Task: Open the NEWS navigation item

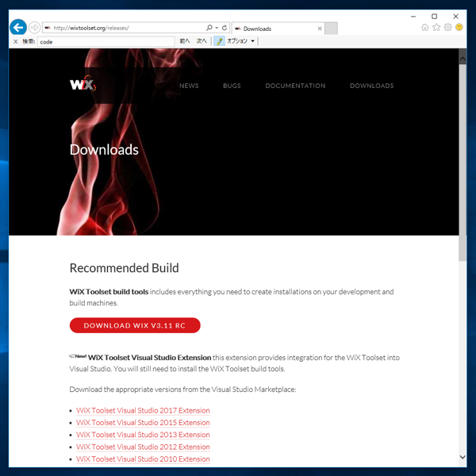Action: click(x=189, y=86)
